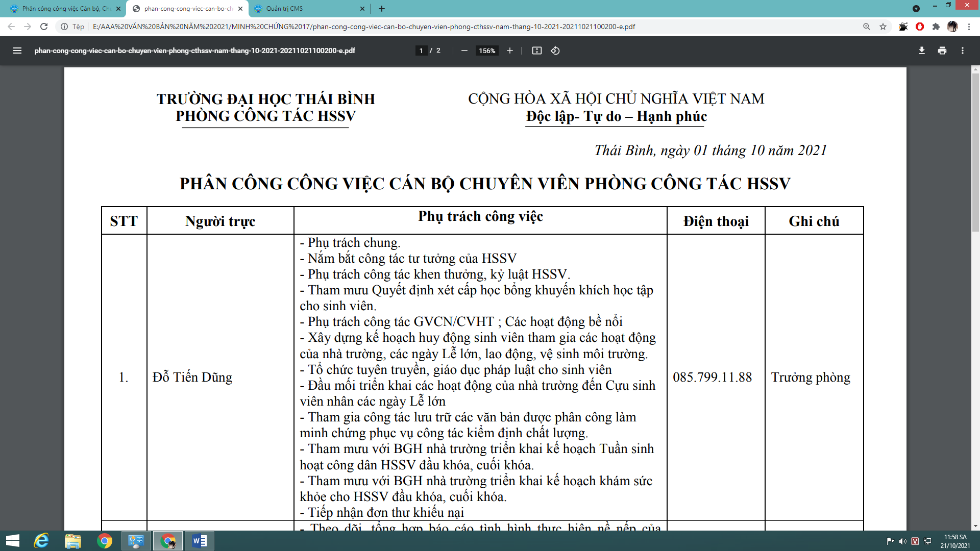
Task: Open the red ad blocker extension
Action: 920,27
